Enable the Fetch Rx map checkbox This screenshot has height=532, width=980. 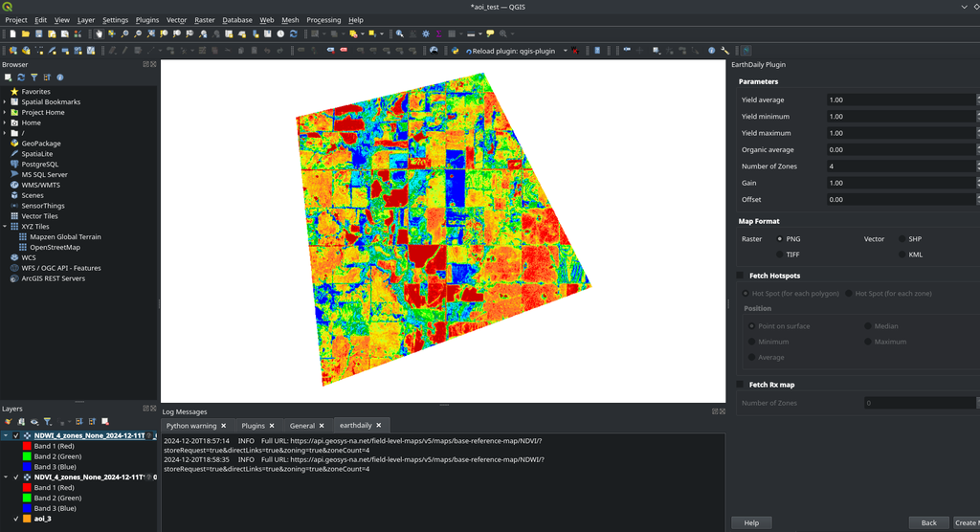[x=740, y=385]
